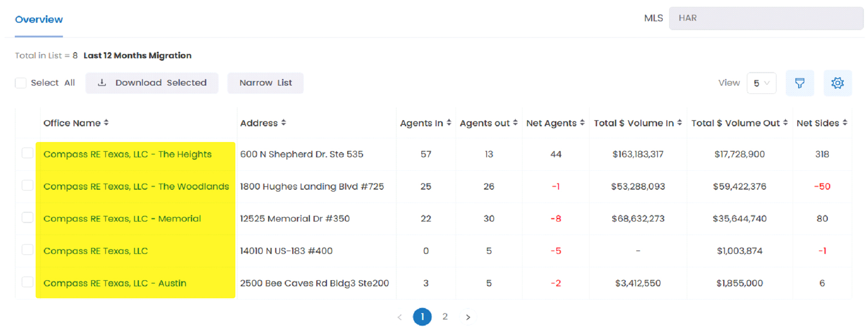This screenshot has height=333, width=868.
Task: Open the View rows-per-page dropdown
Action: (761, 83)
